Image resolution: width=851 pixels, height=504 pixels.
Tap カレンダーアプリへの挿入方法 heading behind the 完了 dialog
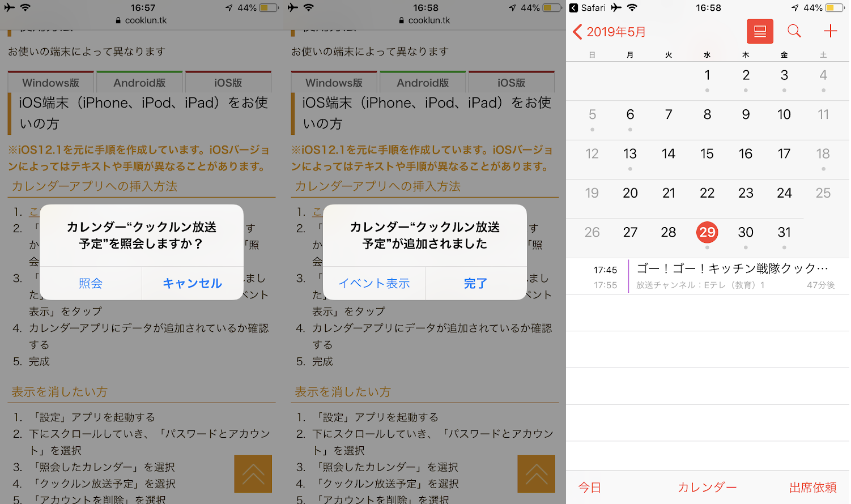pos(378,186)
